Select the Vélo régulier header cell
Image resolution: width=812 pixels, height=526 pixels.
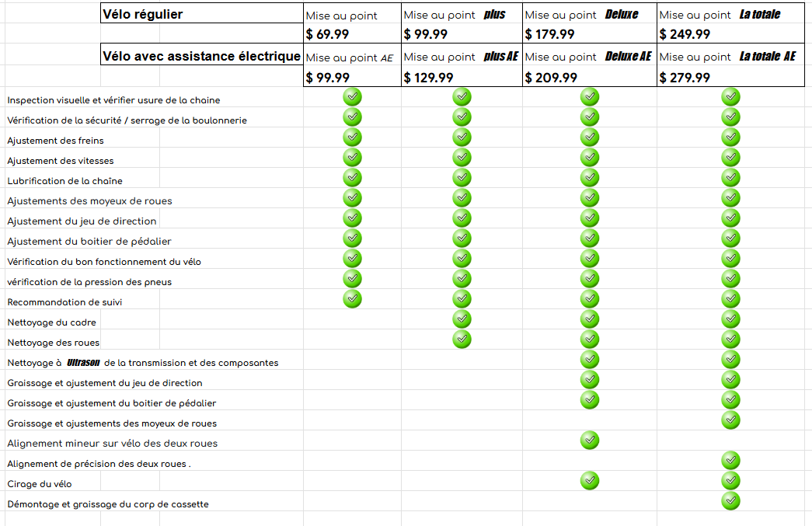[201, 15]
